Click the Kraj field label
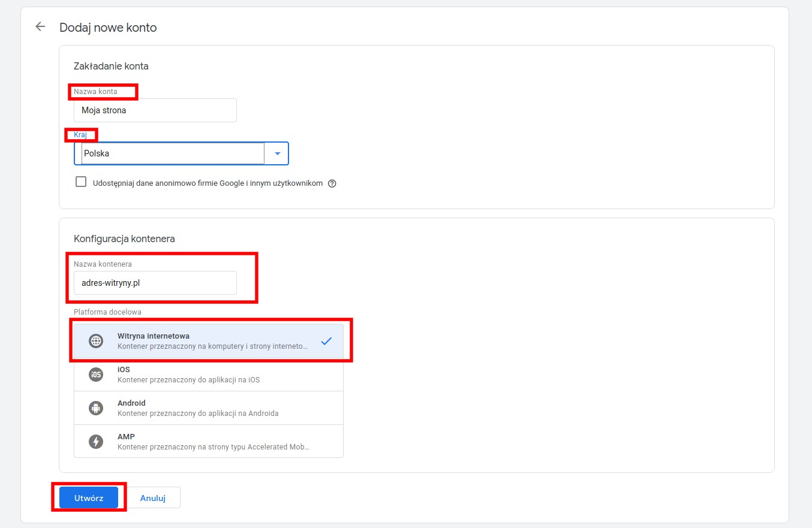Viewport: 812px width, 528px height. (80, 135)
